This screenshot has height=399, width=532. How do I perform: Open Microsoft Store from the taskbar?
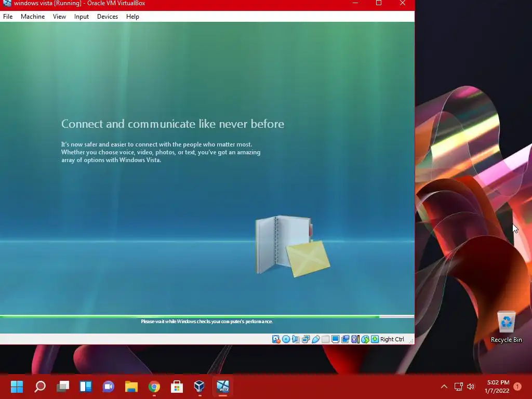click(177, 387)
